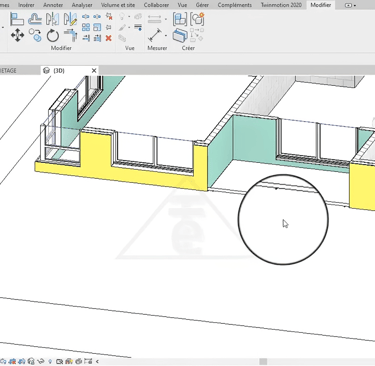The height and width of the screenshot is (366, 375).
Task: Expand Override Graphics dropdown arrow
Action: coord(129,27)
